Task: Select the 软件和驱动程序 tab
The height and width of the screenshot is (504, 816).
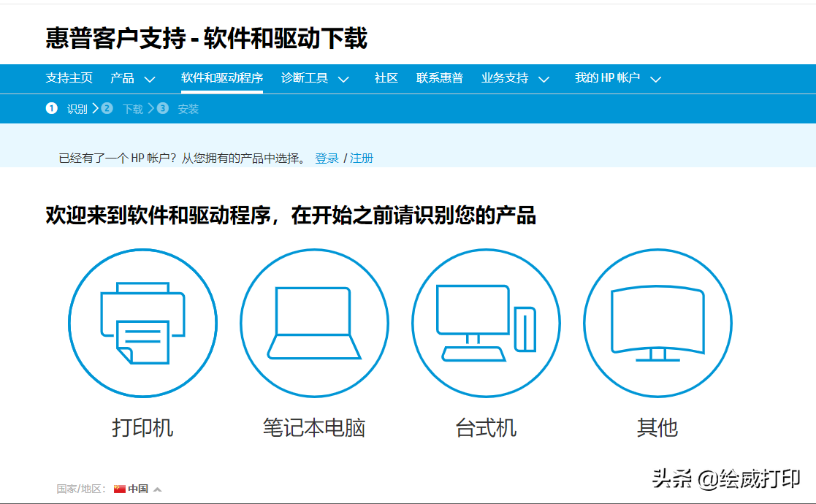Action: click(x=221, y=78)
